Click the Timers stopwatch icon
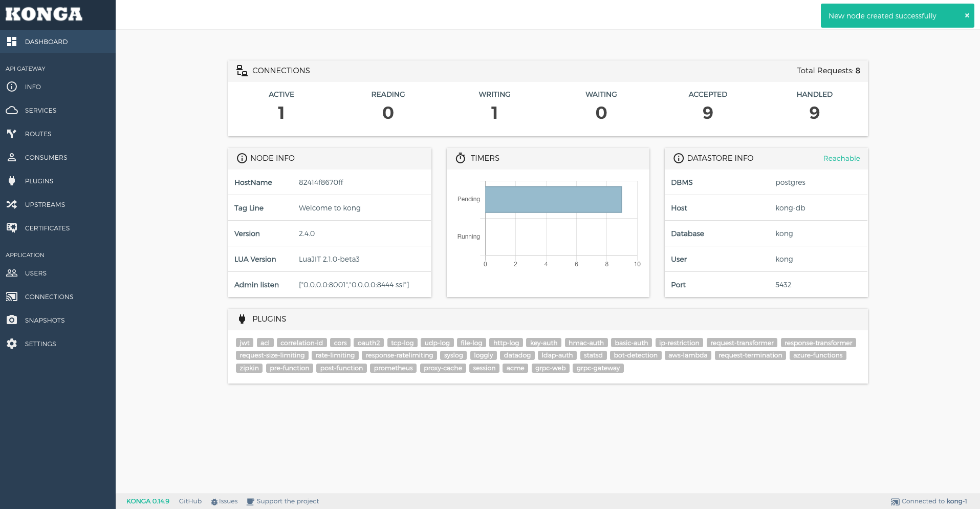The height and width of the screenshot is (509, 980). (x=461, y=158)
